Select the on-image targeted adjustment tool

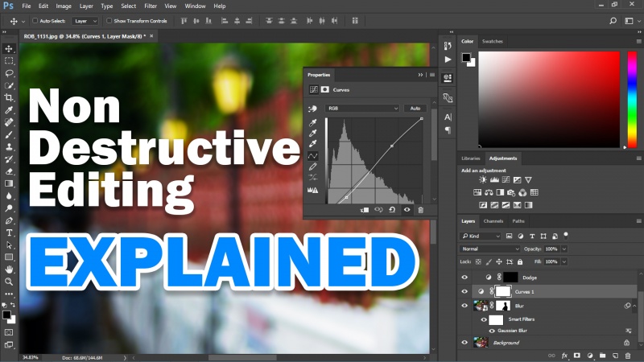[x=313, y=109]
